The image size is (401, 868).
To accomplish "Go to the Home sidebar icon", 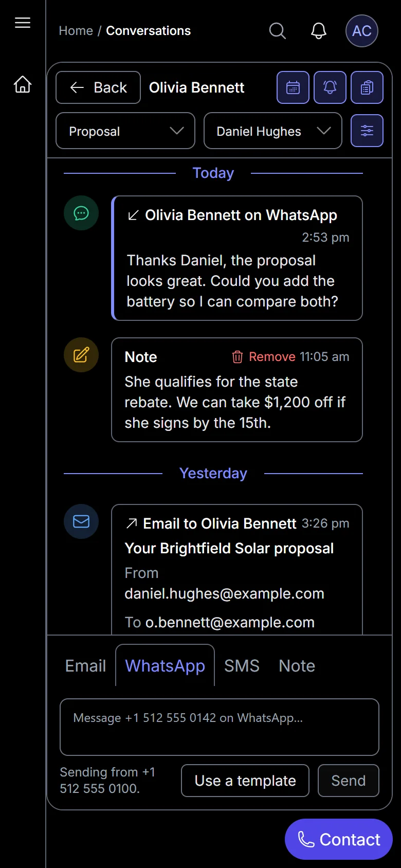I will [23, 84].
